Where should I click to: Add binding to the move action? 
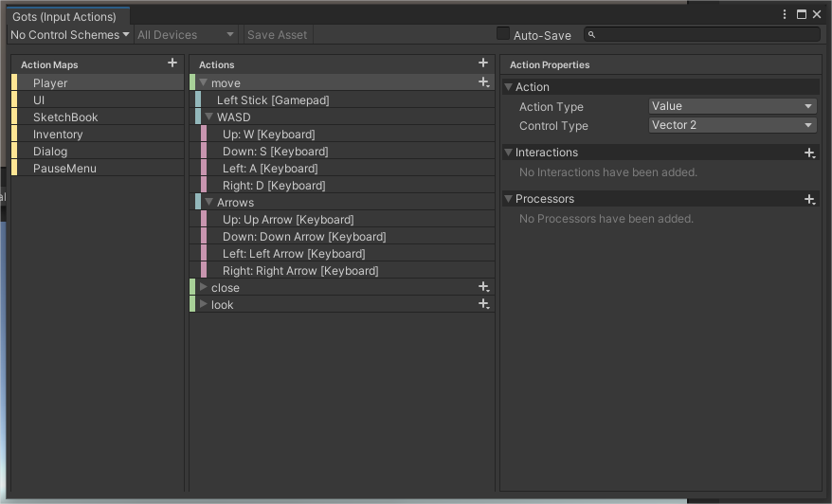click(483, 83)
